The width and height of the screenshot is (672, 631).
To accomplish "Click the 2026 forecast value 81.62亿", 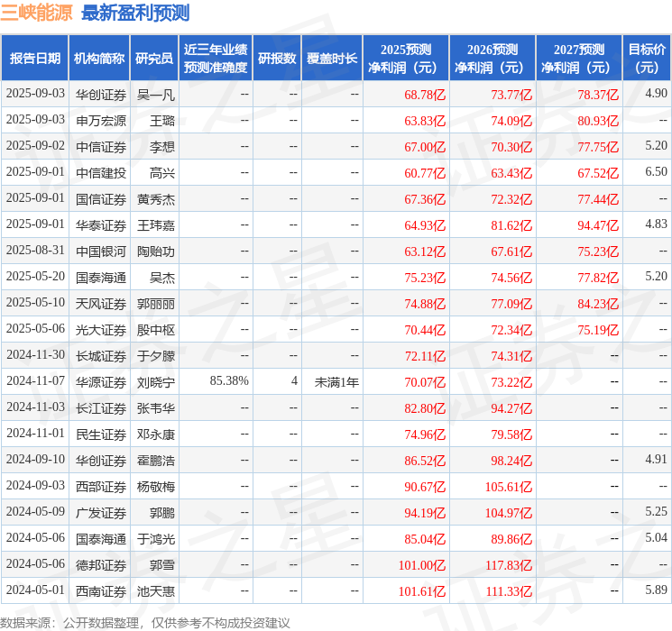I will (x=511, y=225).
